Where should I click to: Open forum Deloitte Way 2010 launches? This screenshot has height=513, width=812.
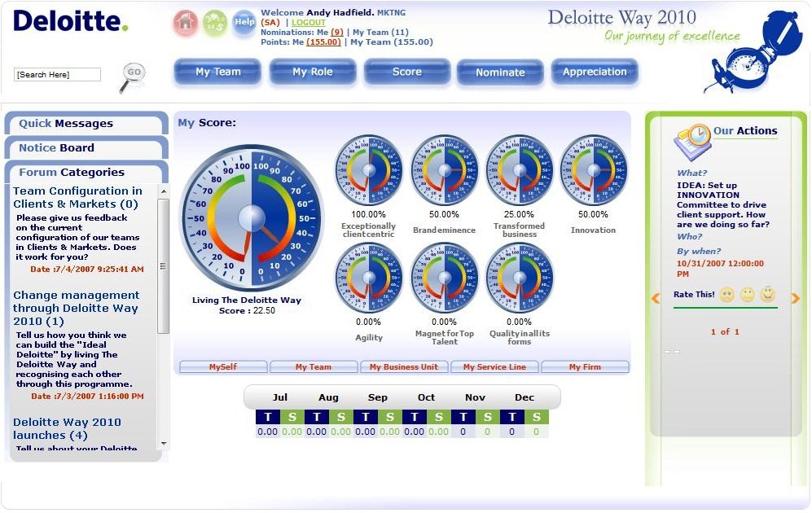[68, 428]
